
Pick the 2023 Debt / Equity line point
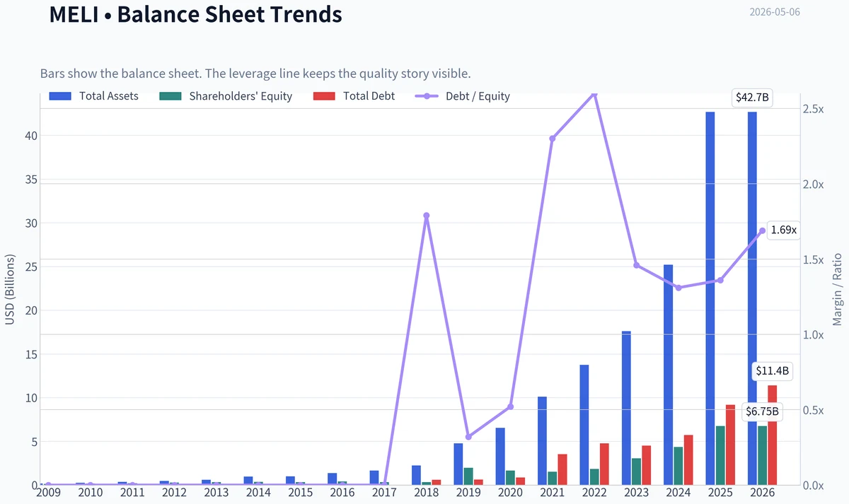[636, 265]
